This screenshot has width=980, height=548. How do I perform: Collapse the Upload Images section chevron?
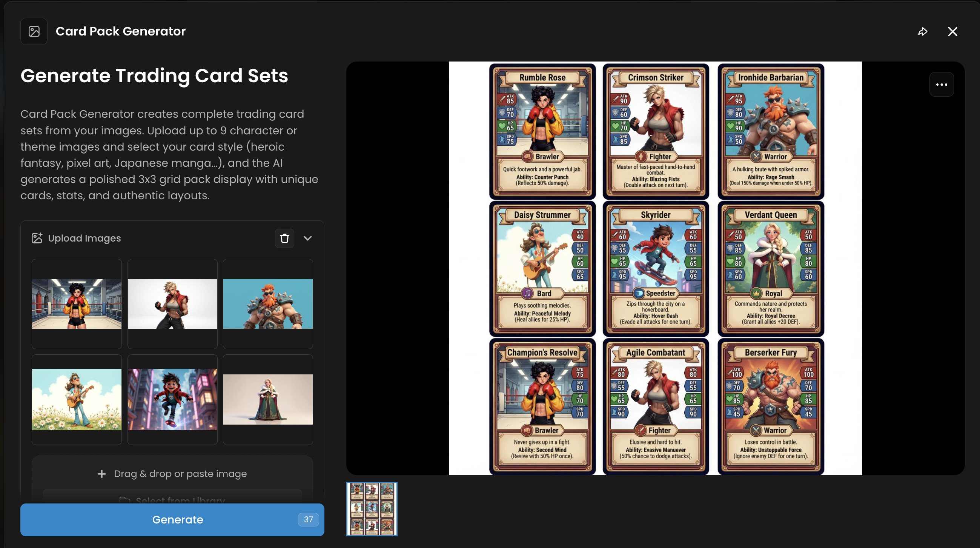pyautogui.click(x=308, y=238)
